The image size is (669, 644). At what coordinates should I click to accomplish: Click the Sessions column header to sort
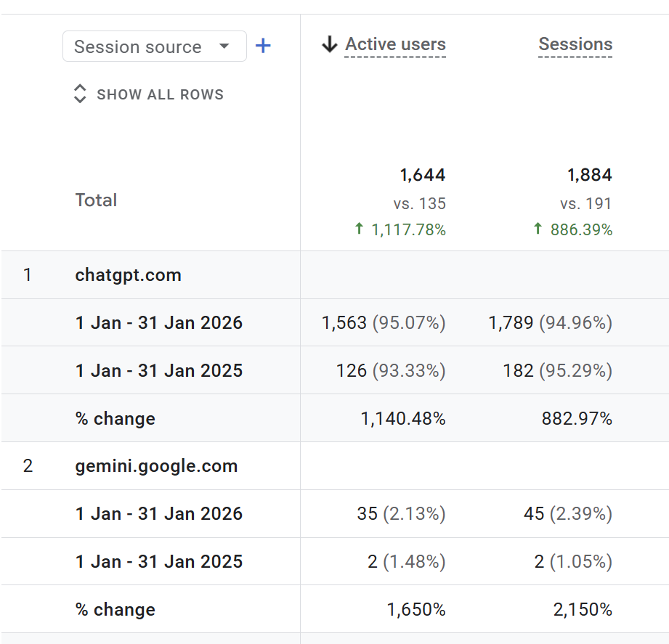575,44
